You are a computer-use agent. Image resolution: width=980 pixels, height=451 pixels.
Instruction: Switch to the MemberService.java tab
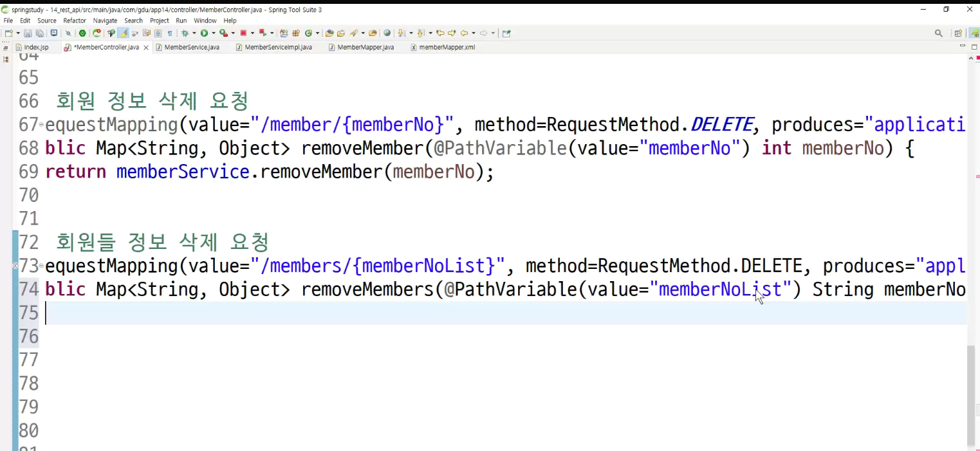click(x=192, y=47)
